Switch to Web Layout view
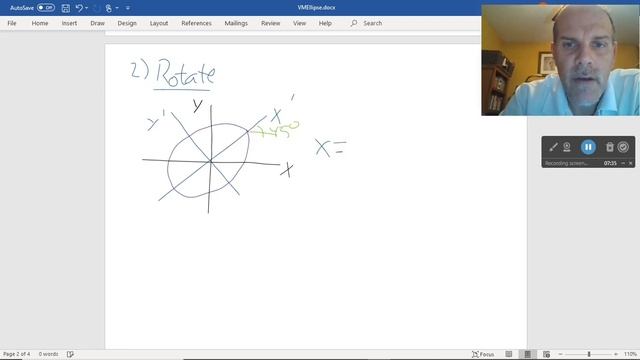The image size is (640, 360). coord(547,354)
